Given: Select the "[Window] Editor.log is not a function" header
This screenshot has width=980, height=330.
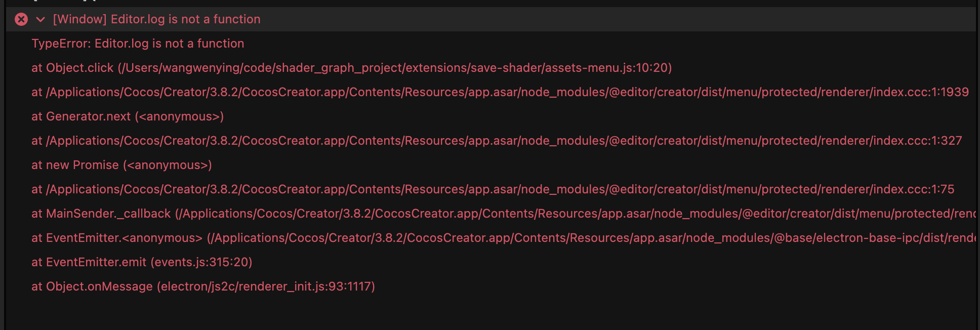Looking at the screenshot, I should coord(157,19).
